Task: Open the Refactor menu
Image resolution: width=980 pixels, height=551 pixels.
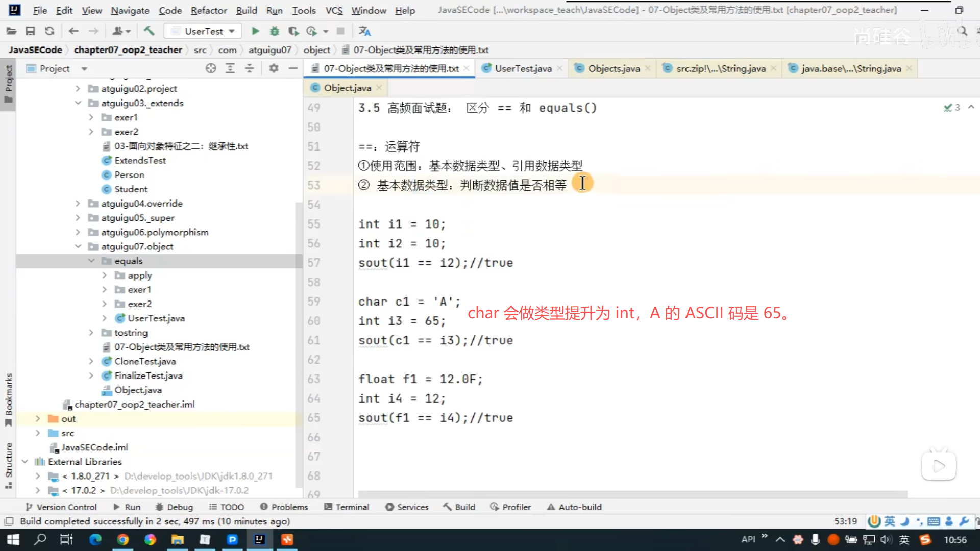Action: [208, 10]
